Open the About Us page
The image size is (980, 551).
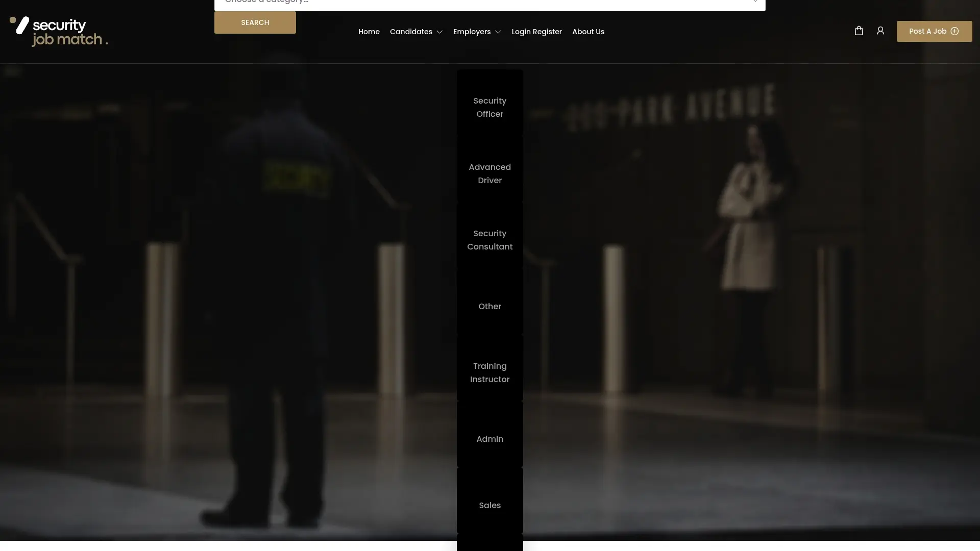pos(588,32)
